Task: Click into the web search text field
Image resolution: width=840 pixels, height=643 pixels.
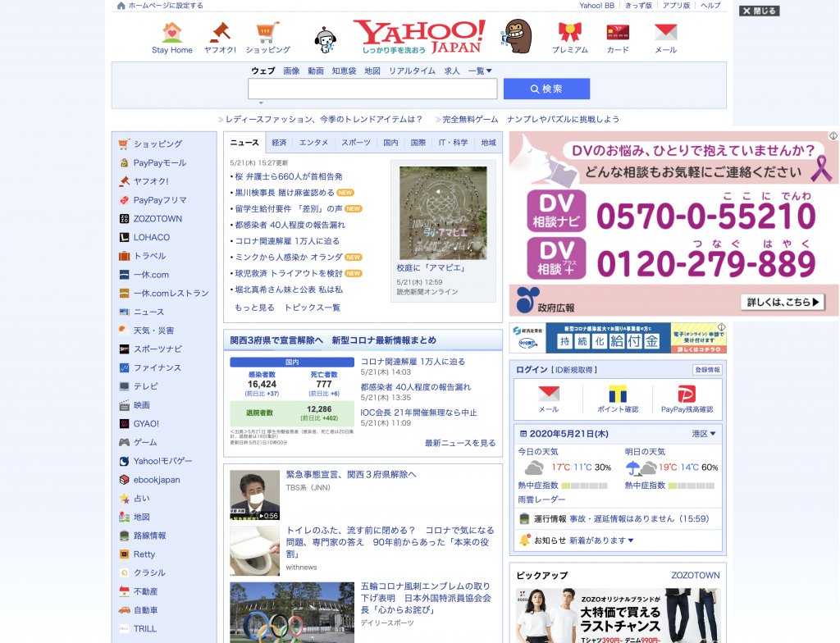Action: coord(372,89)
